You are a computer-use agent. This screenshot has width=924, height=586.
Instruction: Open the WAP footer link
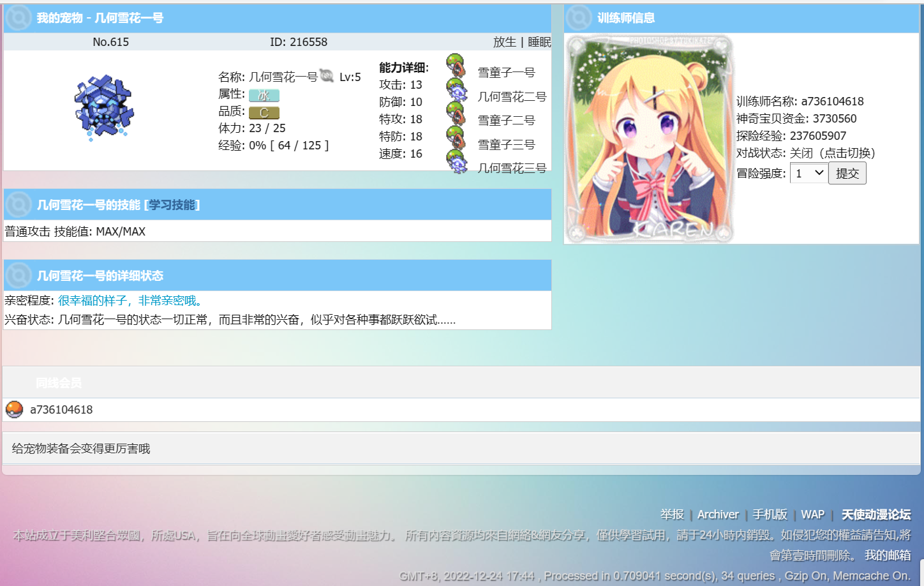coord(812,515)
